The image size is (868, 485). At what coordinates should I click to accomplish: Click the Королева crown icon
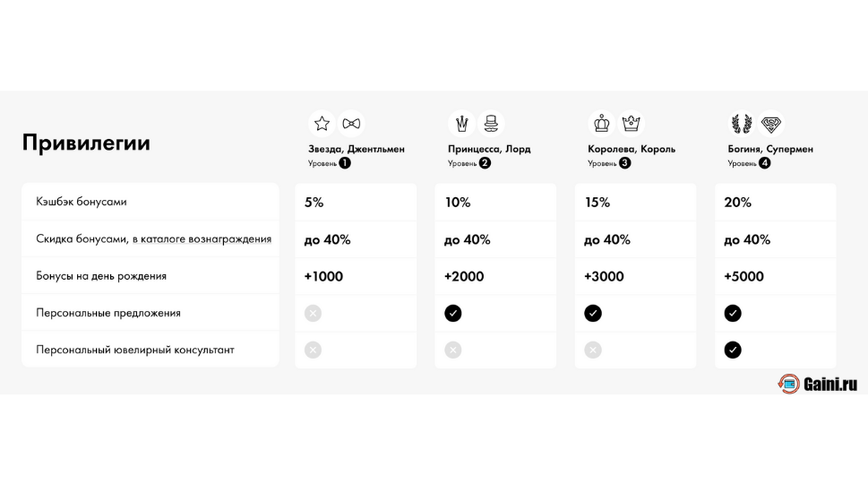pos(602,124)
